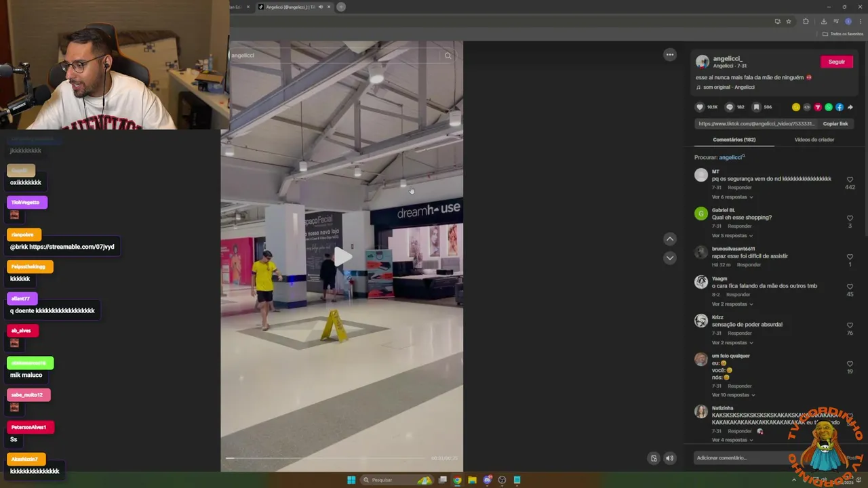Viewport: 868px width, 488px height.
Task: Expand "Ver 6 respostas" under MT's comment
Action: [x=732, y=197]
